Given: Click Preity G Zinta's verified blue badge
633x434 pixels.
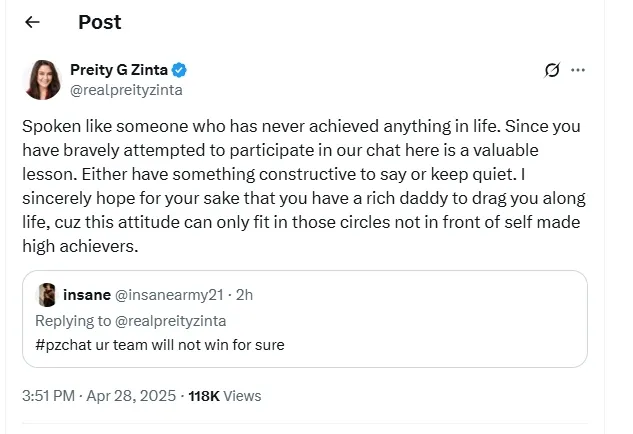Looking at the screenshot, I should (x=180, y=70).
